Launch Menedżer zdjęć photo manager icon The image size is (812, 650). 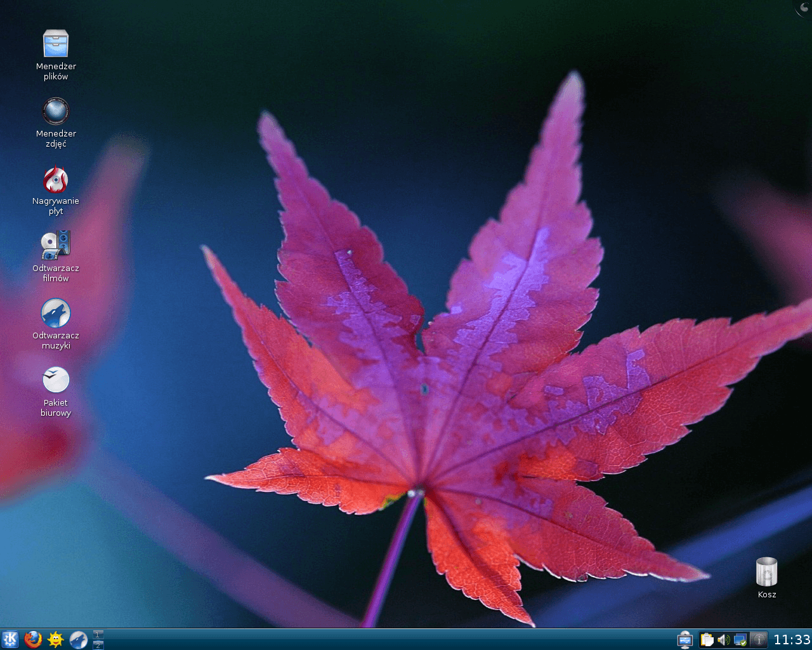[56, 111]
